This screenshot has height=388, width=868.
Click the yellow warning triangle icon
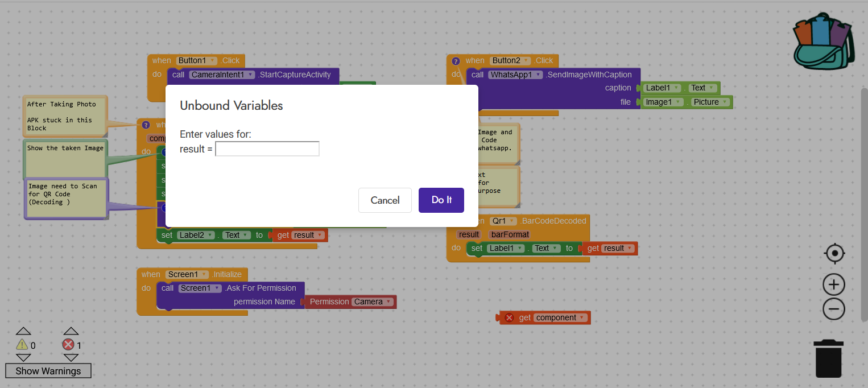pyautogui.click(x=22, y=345)
